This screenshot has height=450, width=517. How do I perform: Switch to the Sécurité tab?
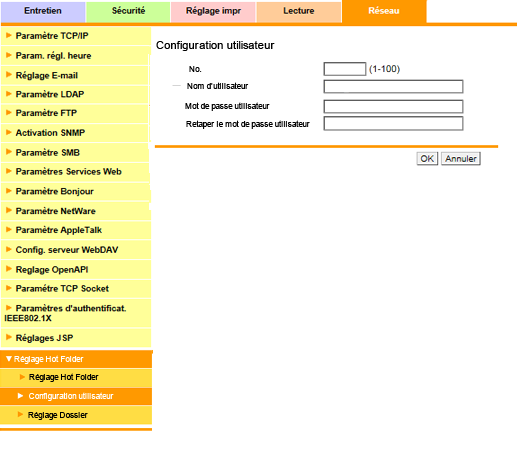pyautogui.click(x=128, y=11)
